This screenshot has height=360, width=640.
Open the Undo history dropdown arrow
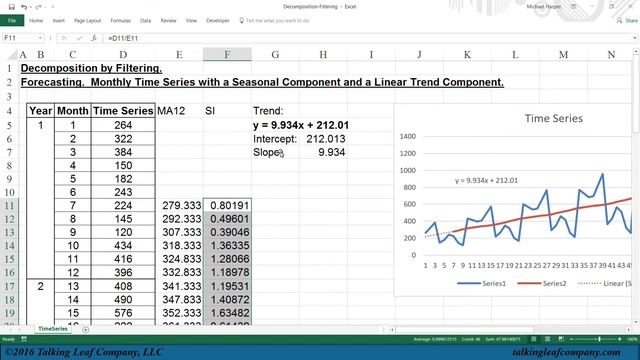(x=30, y=7)
